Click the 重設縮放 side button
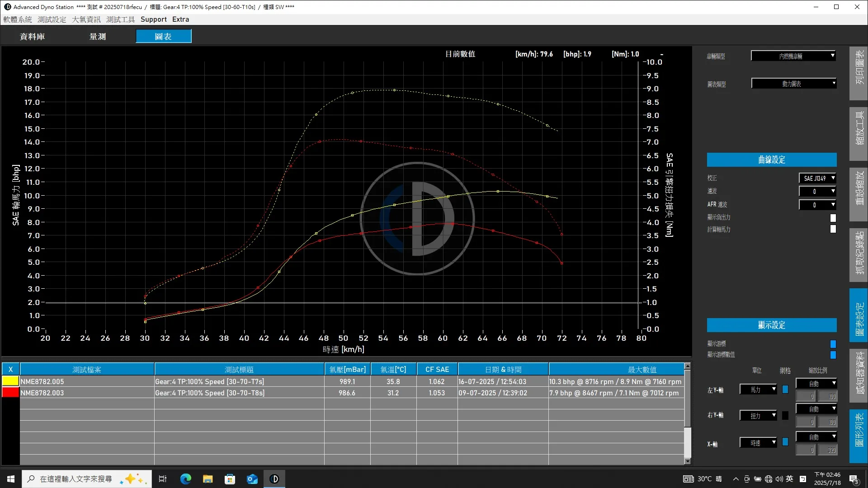 859,194
